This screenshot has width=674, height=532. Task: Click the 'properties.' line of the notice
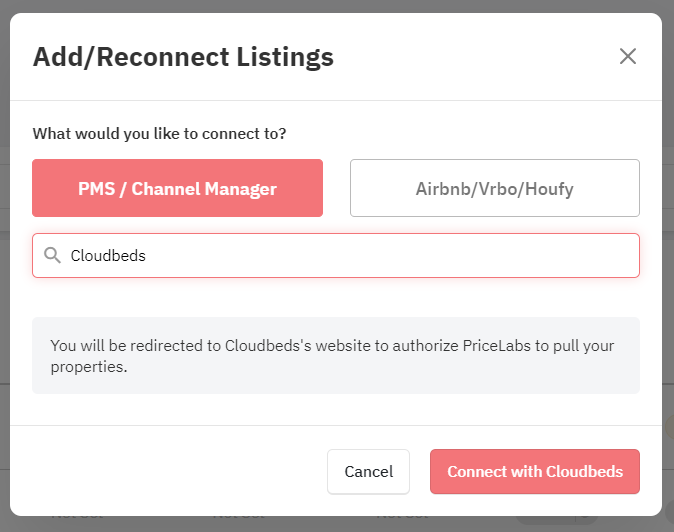tap(89, 367)
